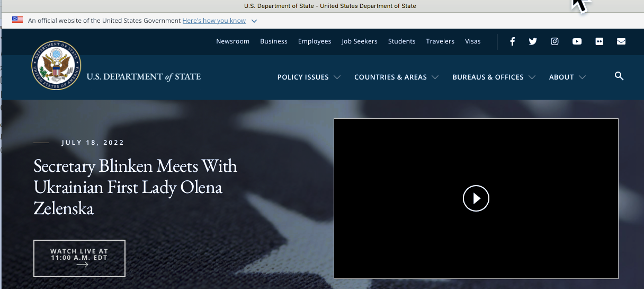Open the Travelers link
644x289 pixels.
(440, 41)
